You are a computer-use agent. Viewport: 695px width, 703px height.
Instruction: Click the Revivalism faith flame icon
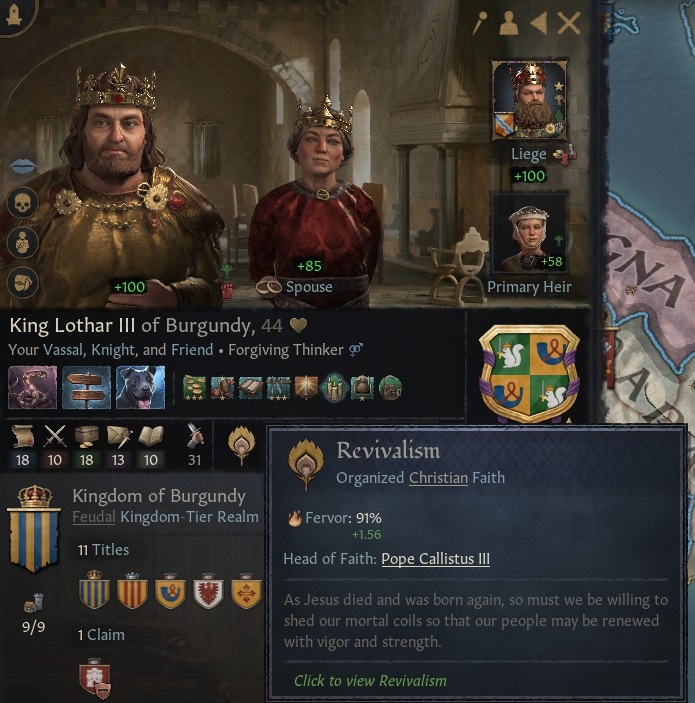click(x=241, y=445)
